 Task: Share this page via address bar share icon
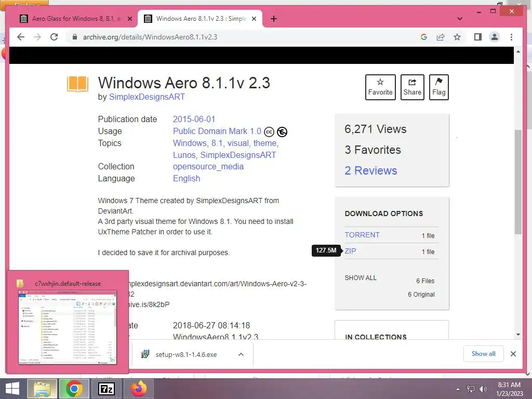pos(441,37)
